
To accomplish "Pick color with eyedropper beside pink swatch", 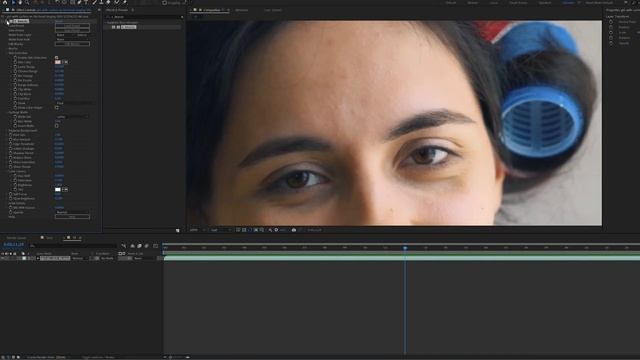I will 65,62.
